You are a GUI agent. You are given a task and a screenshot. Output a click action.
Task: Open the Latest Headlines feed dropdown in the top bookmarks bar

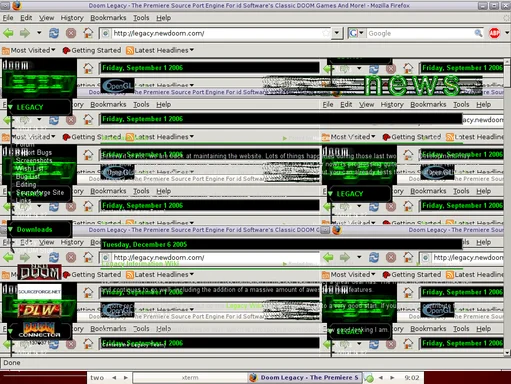[160, 50]
